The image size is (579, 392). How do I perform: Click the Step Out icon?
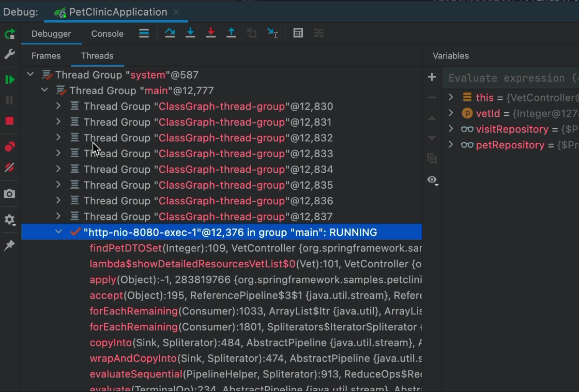231,33
